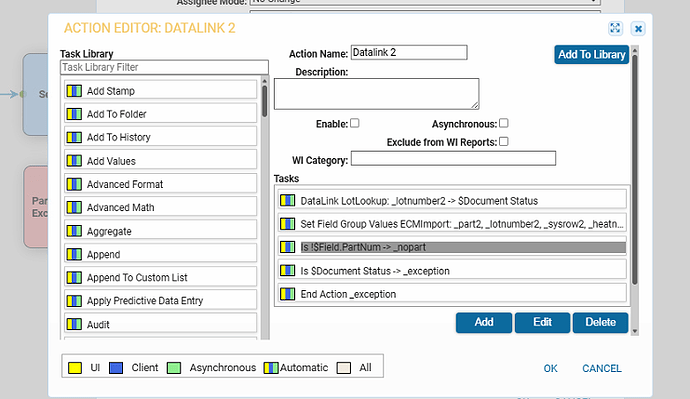
Task: Select the Aggregate library entry
Action: tap(161, 231)
